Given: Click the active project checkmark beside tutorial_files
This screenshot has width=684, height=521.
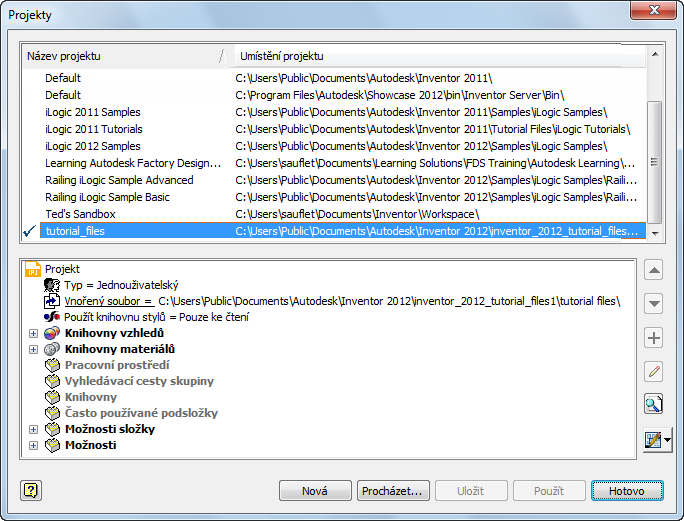Looking at the screenshot, I should pos(30,231).
